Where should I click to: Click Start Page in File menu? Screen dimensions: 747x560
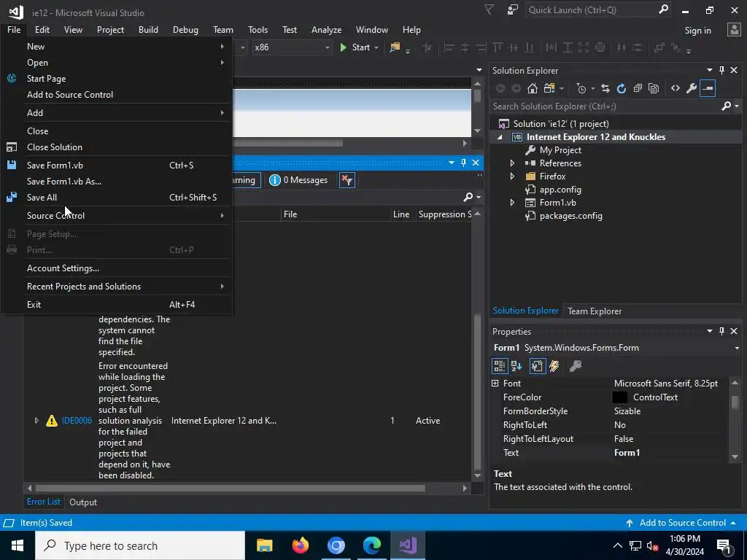pyautogui.click(x=117, y=79)
